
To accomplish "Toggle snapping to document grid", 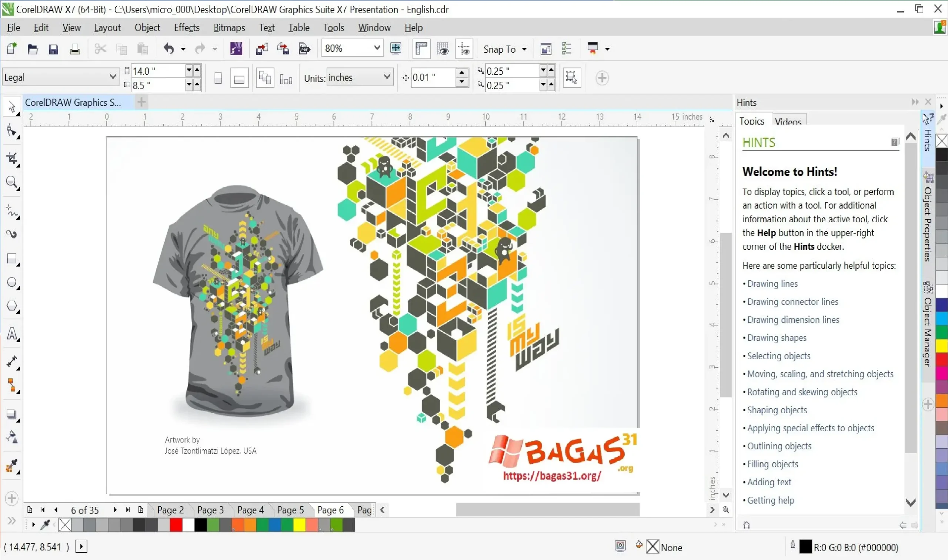I will pos(443,49).
